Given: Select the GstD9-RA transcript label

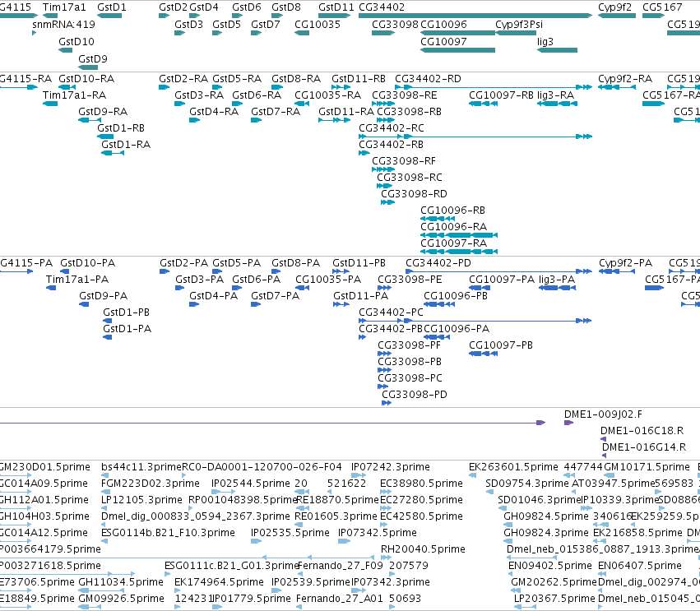Looking at the screenshot, I should (x=103, y=112).
